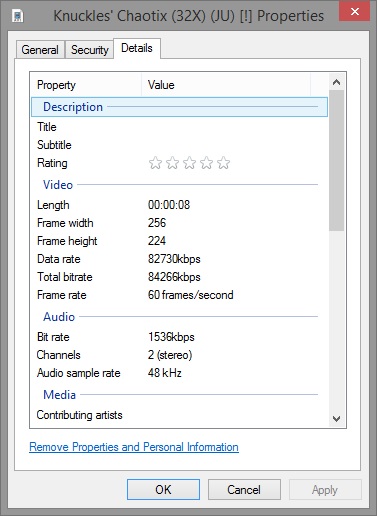
Task: Select the Frame rate row
Action: click(x=179, y=295)
